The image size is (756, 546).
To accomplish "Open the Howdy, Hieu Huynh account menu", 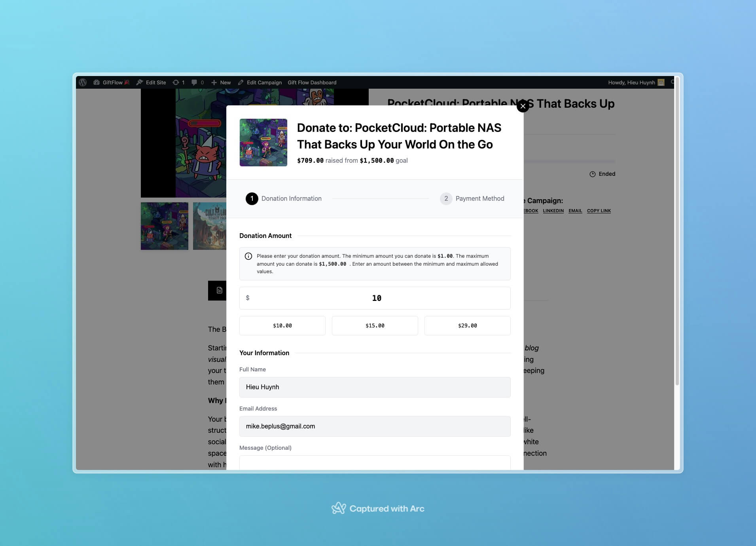I will [x=636, y=82].
